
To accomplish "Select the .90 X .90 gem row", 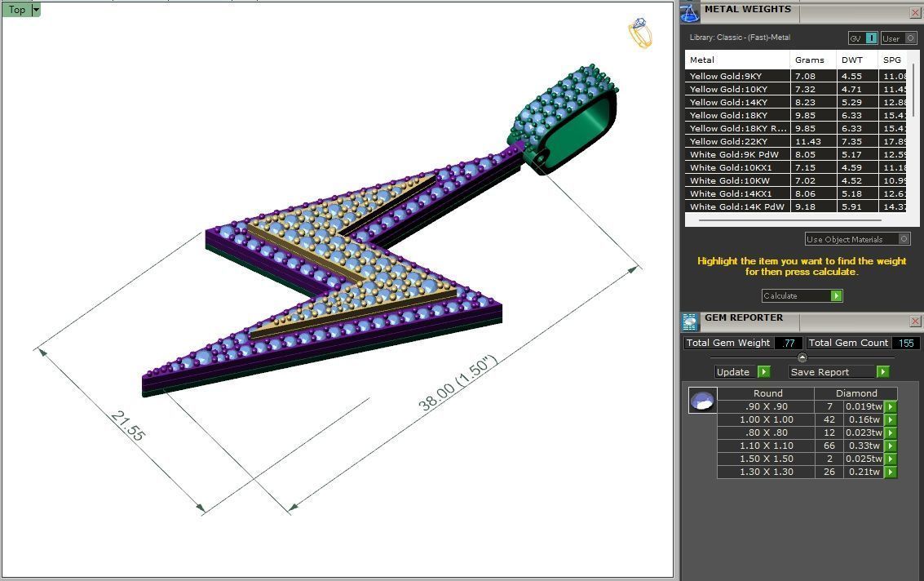I will coord(801,406).
